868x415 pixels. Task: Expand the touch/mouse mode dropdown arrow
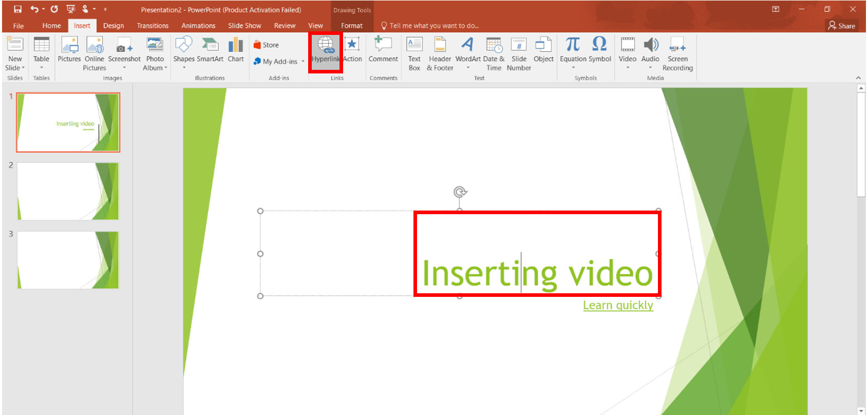[95, 9]
